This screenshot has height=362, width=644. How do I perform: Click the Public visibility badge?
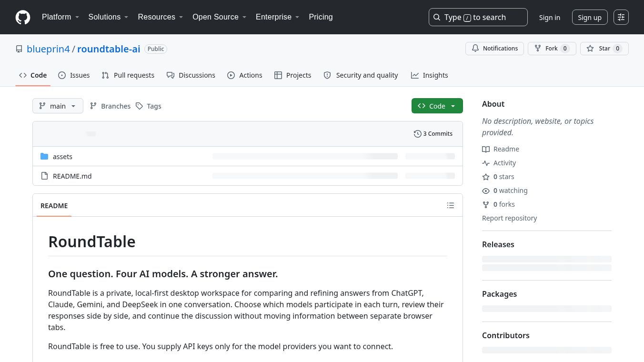pos(156,49)
